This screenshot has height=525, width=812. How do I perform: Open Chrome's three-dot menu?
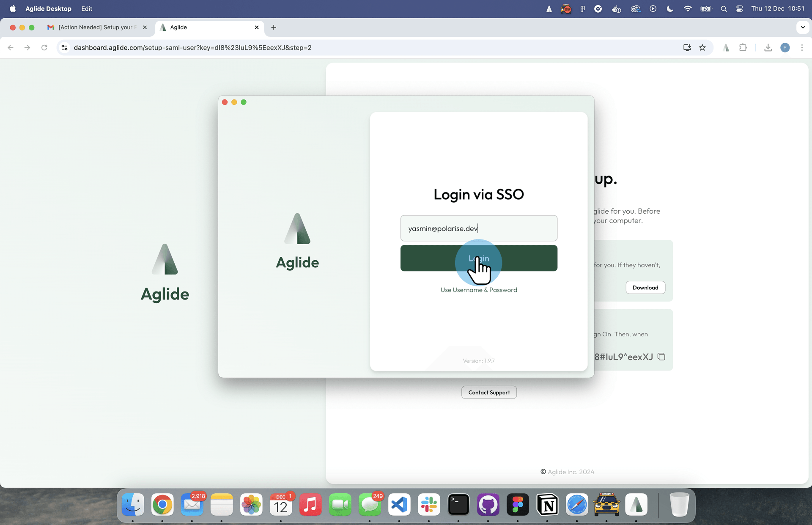(x=802, y=47)
